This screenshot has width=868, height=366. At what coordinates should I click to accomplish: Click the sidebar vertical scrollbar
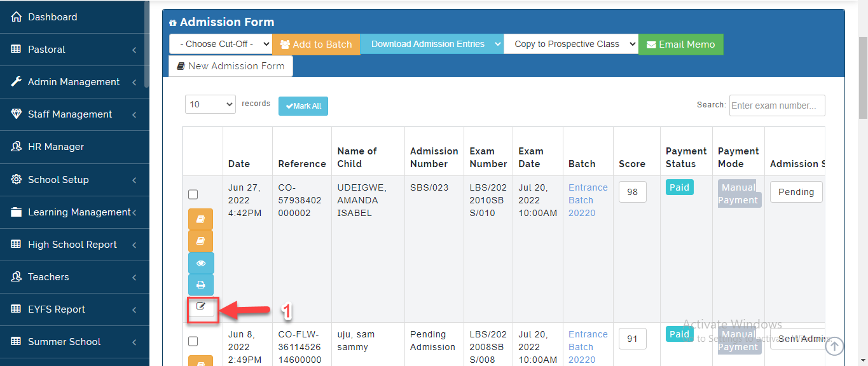click(x=147, y=44)
